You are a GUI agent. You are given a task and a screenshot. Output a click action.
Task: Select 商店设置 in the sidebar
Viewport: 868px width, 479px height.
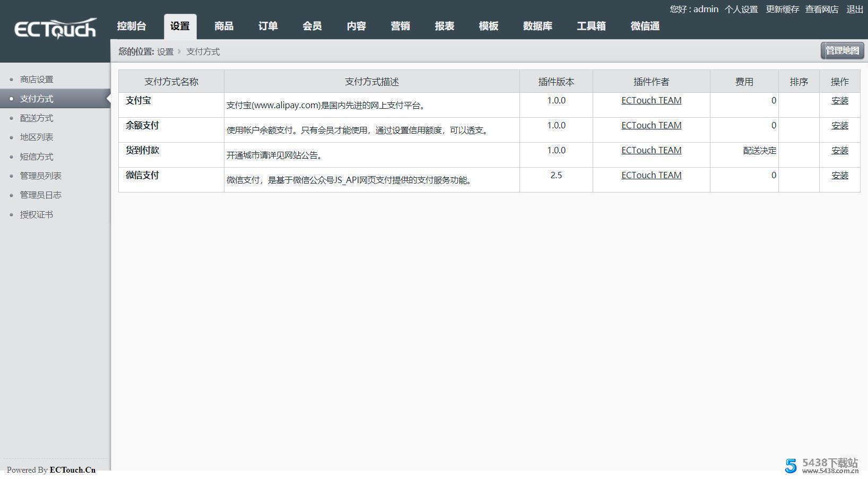tap(37, 80)
